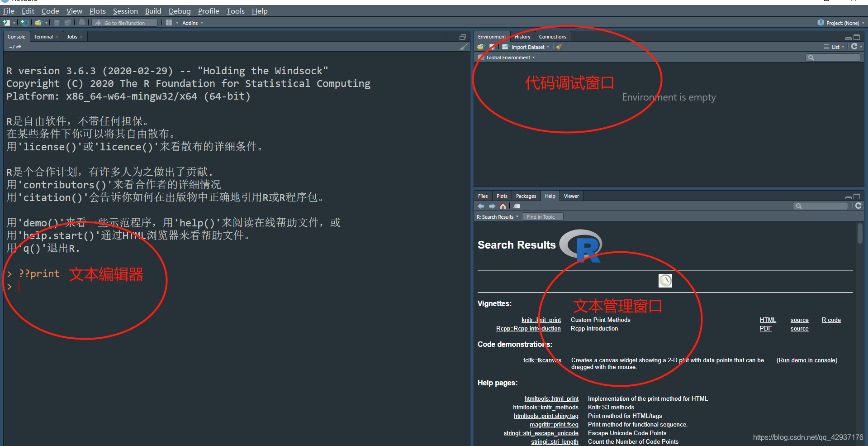Click the Save current document icon
The width and height of the screenshot is (868, 446).
[x=57, y=23]
